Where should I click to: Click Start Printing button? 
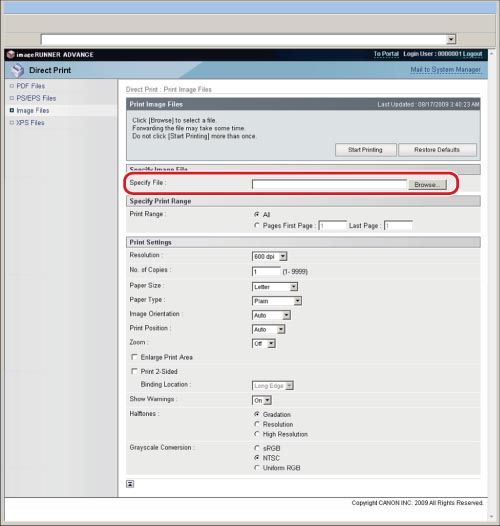pos(365,150)
